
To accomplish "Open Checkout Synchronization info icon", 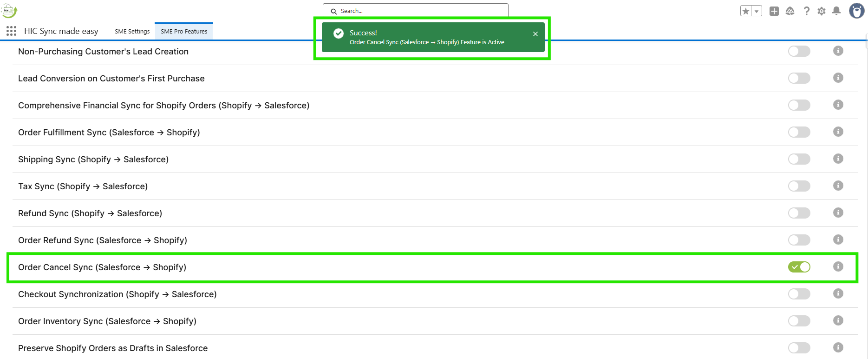I will (x=838, y=293).
